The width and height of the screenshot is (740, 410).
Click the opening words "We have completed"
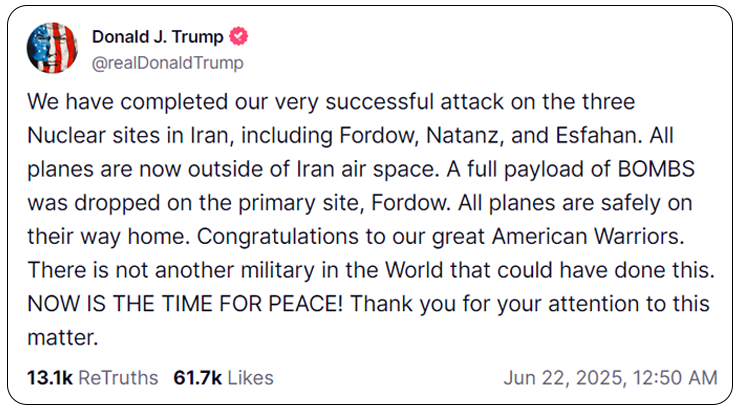(x=127, y=102)
